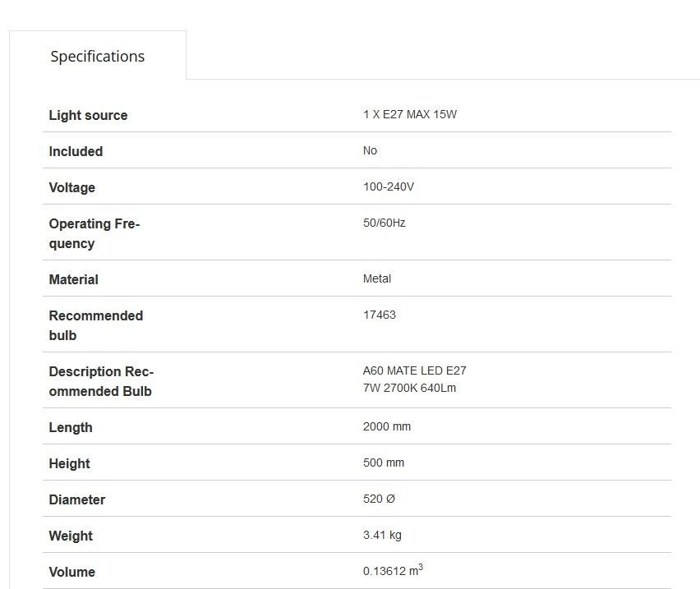Click the Diameter value 520 Ø

[x=379, y=499]
